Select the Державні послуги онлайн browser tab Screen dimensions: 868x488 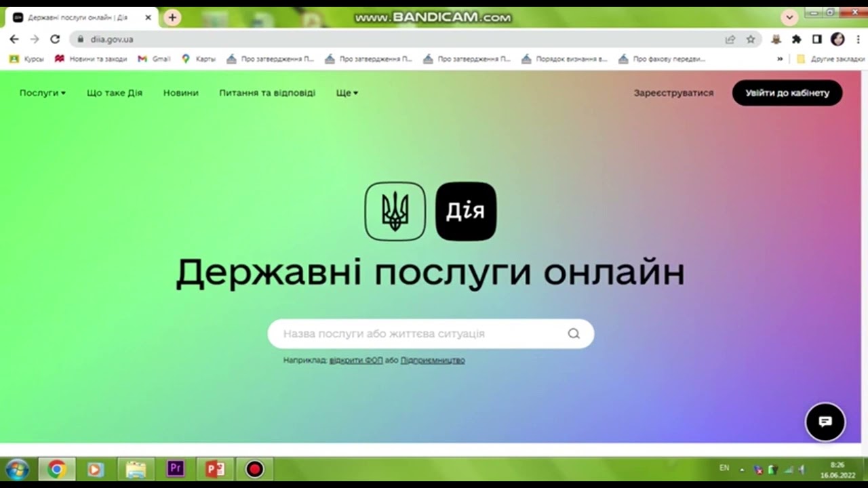pyautogui.click(x=82, y=18)
